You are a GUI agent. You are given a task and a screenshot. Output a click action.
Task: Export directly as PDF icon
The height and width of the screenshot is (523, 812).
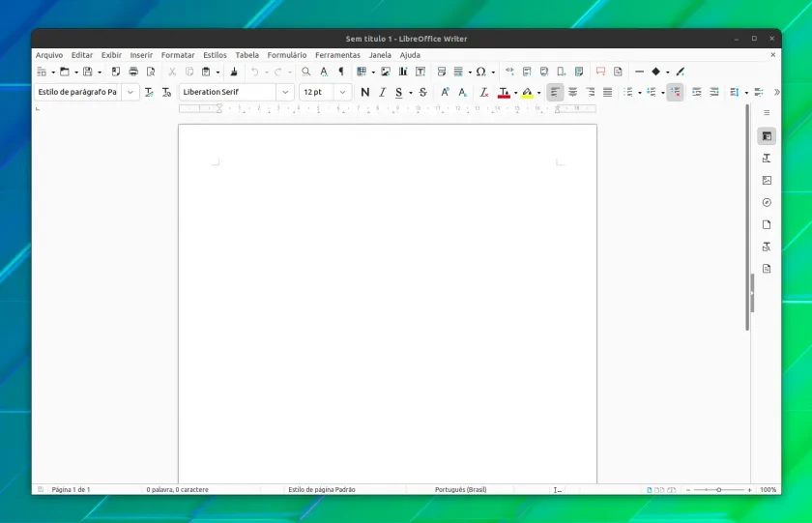click(x=115, y=72)
